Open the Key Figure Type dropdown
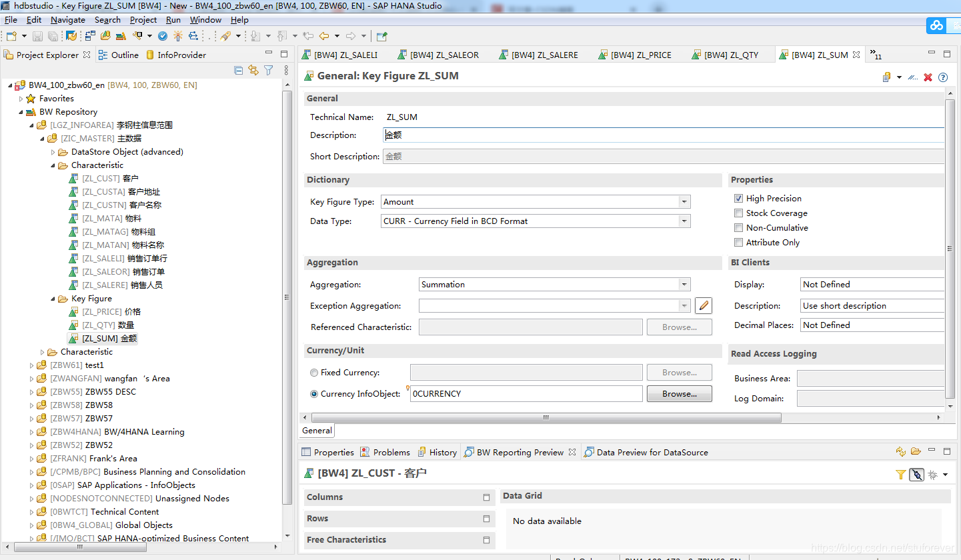The height and width of the screenshot is (560, 961). coord(684,202)
